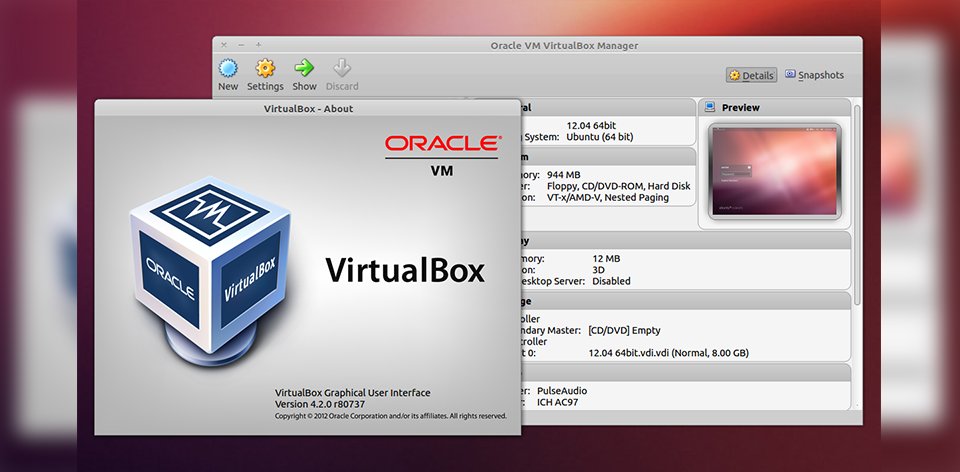Click the "12.04 64bit" name value
Viewport: 960px width, 472px height.
click(x=591, y=125)
